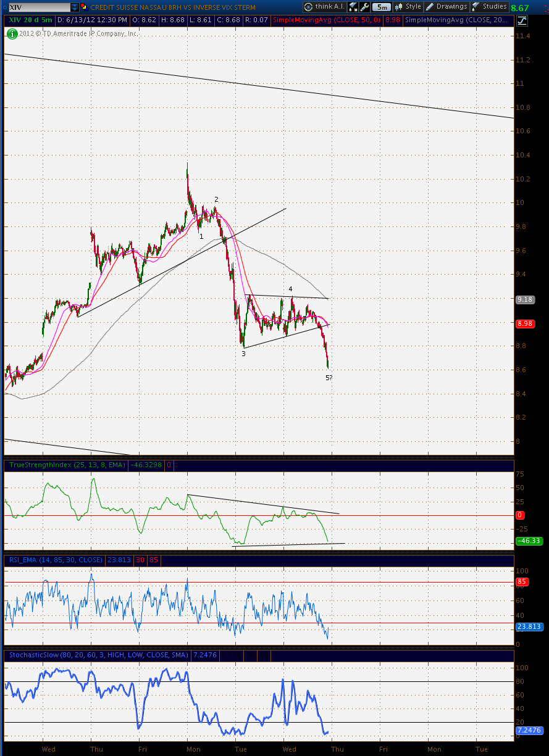The height and width of the screenshot is (756, 549).
Task: Click the RSI_EMA (14, 85, 30, CLOSE) study label
Action: [56, 560]
